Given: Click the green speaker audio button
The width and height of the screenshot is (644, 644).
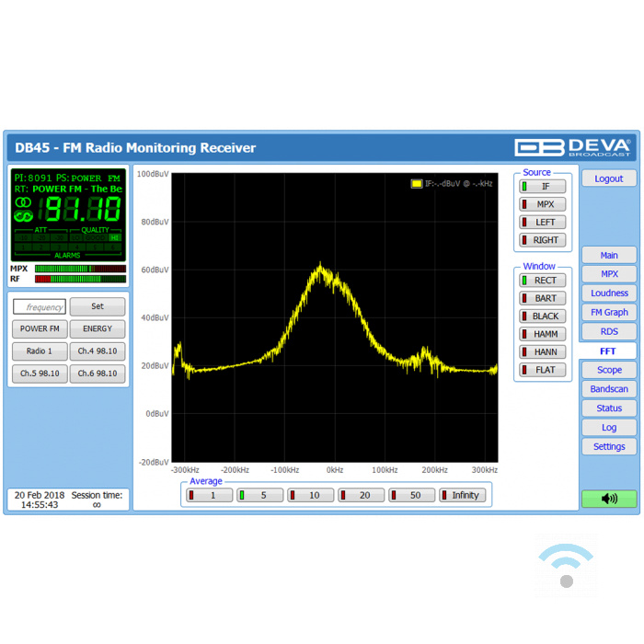Looking at the screenshot, I should [x=608, y=499].
